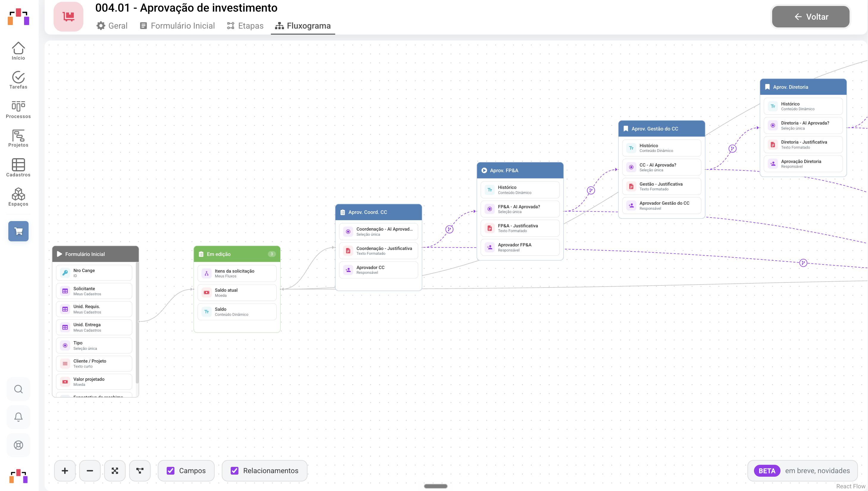868x491 pixels.
Task: Select the Em edição node header
Action: click(237, 254)
